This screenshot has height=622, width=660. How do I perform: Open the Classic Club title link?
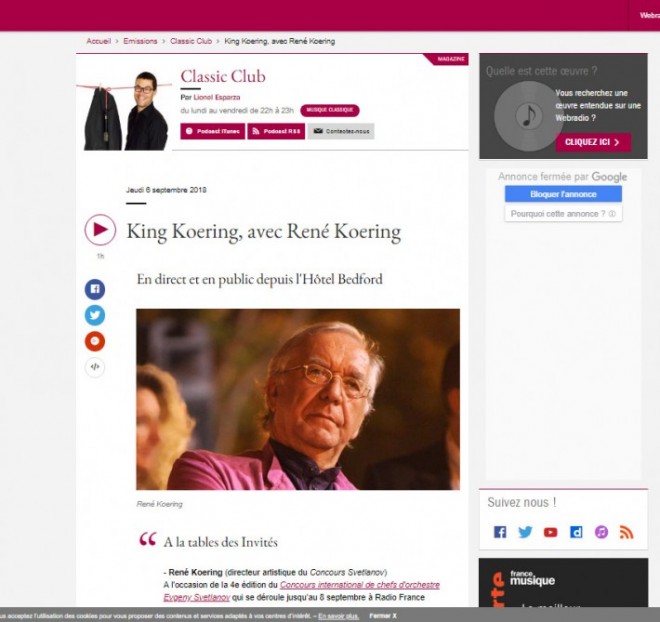(x=223, y=76)
